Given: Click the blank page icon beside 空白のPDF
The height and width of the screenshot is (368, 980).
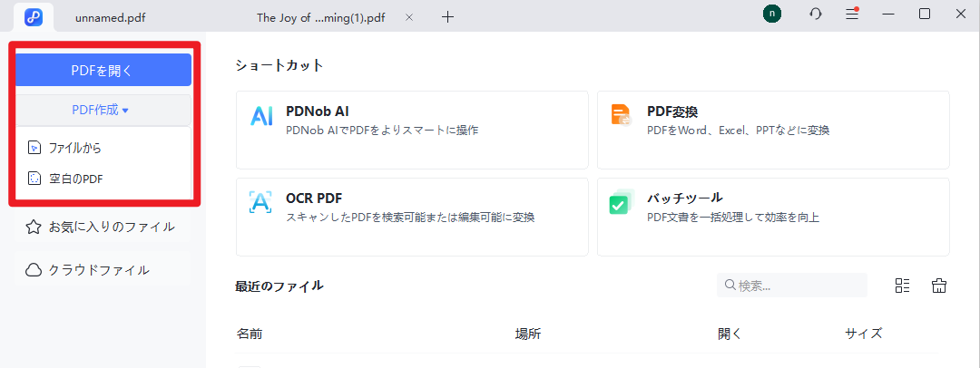Looking at the screenshot, I should tap(34, 179).
